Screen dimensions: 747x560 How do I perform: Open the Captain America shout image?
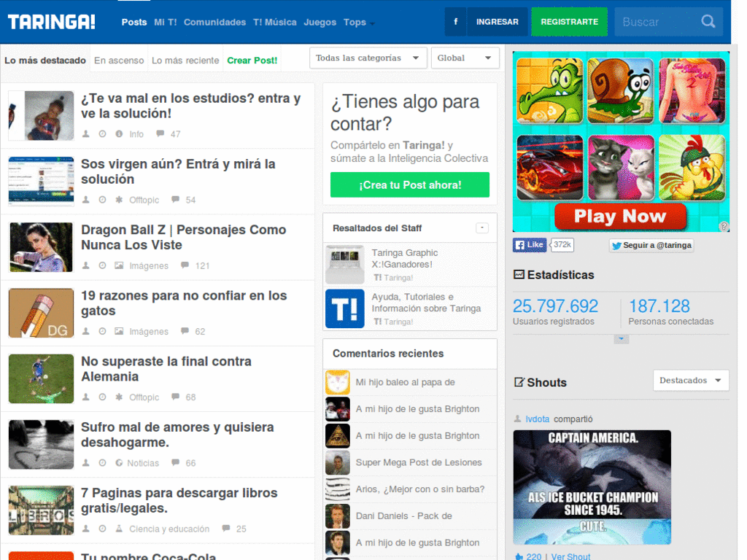click(592, 487)
